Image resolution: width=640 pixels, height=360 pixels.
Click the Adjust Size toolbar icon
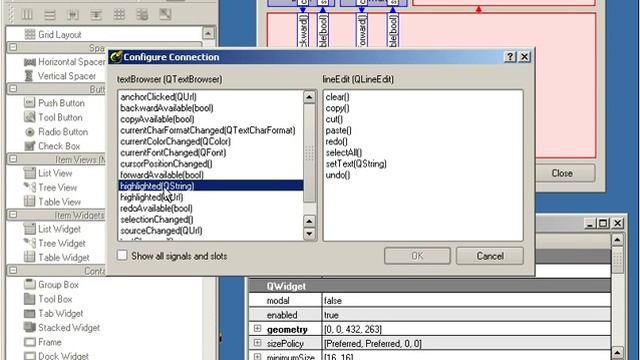click(x=165, y=15)
